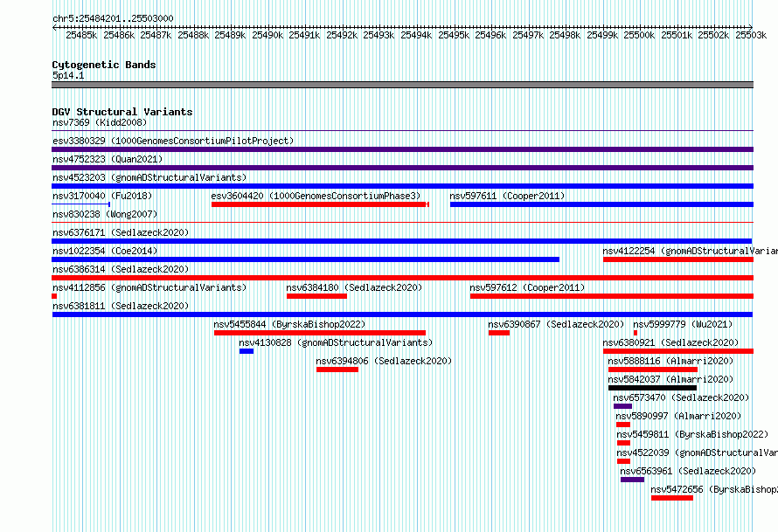The height and width of the screenshot is (532, 778).
Task: Click the nsv5459811 (ByrskaBishop2022) label
Action: coord(692,434)
